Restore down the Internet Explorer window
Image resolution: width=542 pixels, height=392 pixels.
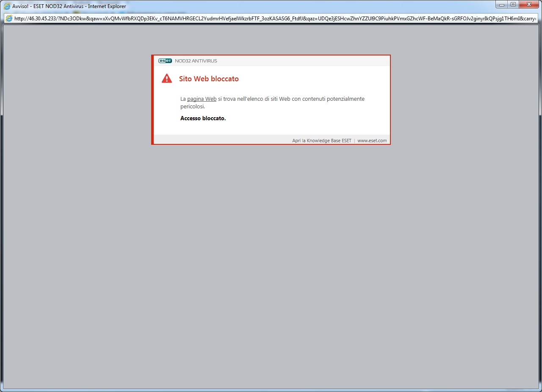point(513,5)
